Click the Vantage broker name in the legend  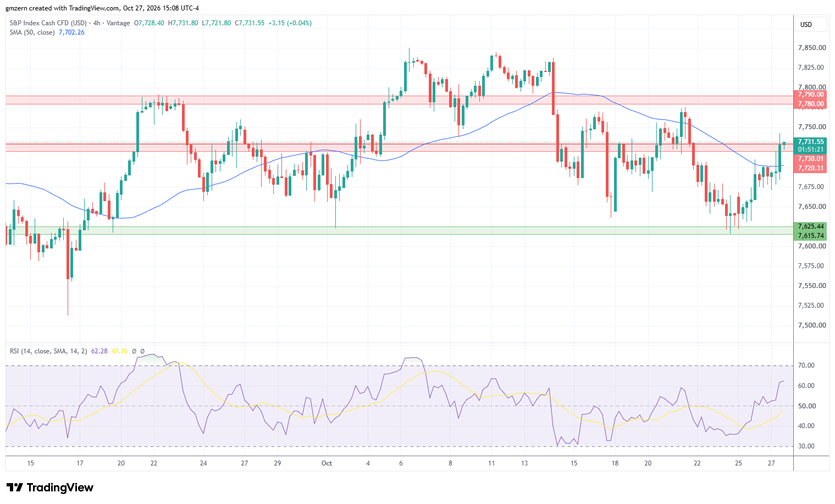click(x=118, y=23)
